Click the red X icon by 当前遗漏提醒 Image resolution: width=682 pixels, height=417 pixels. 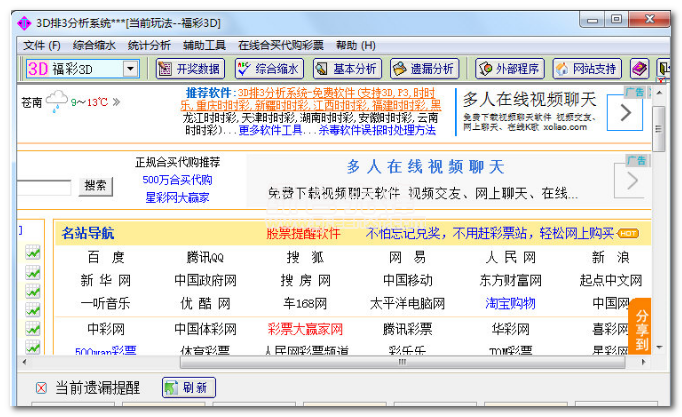tap(41, 387)
